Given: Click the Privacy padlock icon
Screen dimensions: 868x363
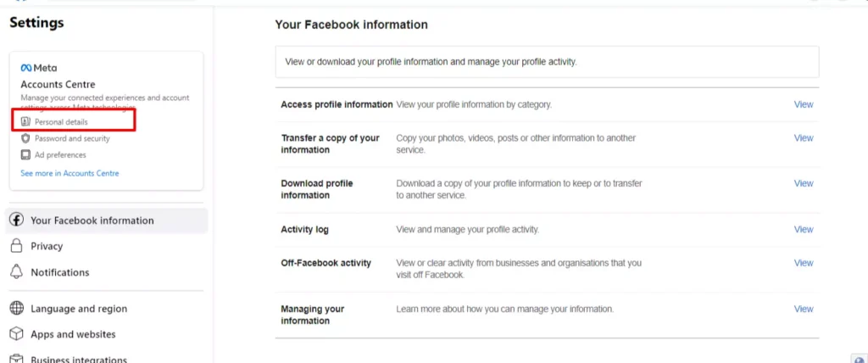Looking at the screenshot, I should 15,246.
